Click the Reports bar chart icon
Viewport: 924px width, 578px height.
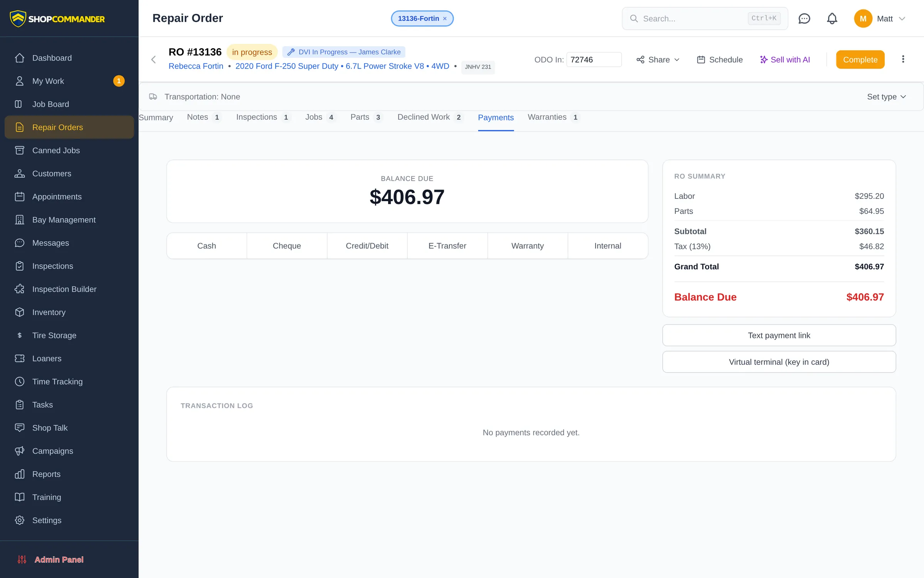[x=20, y=474]
